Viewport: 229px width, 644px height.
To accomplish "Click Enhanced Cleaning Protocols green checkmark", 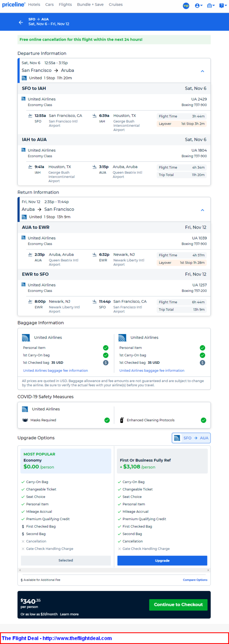I will (x=203, y=420).
